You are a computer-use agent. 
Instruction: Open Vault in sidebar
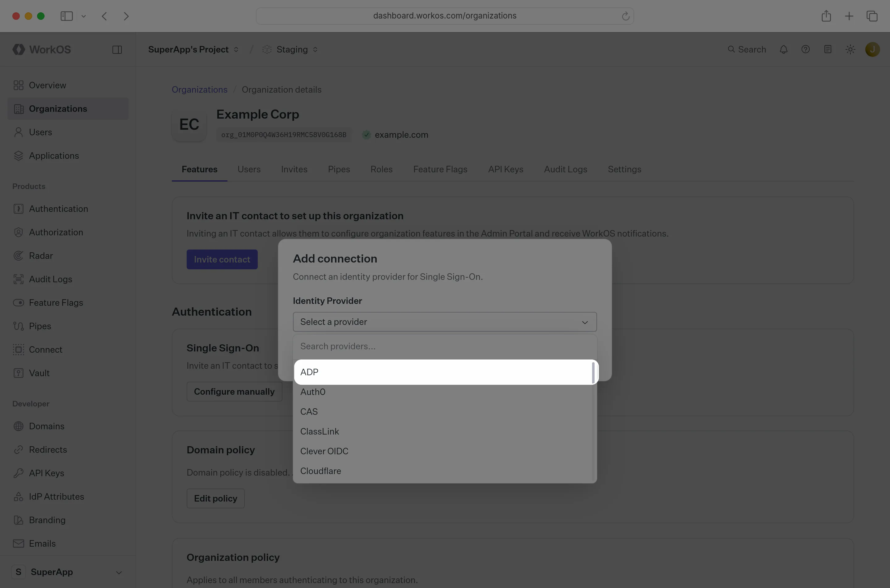(x=68, y=373)
